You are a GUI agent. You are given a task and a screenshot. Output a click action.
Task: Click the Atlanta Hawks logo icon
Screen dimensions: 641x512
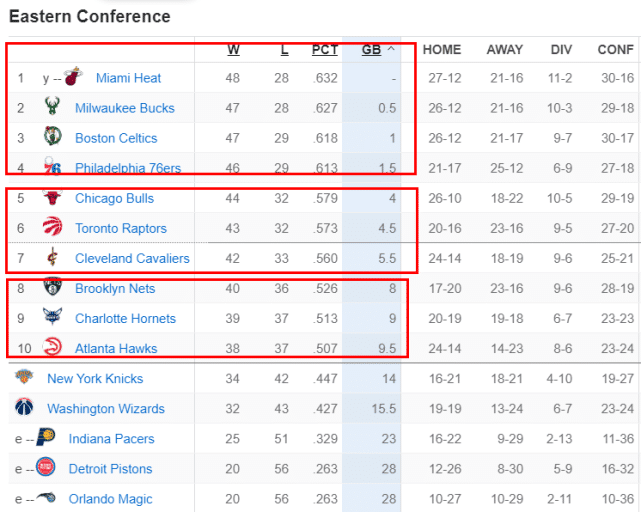[x=52, y=348]
